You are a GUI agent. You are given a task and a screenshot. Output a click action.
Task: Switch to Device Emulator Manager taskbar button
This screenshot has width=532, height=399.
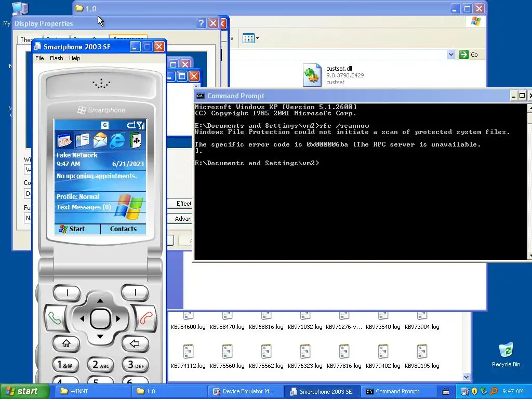(x=245, y=391)
